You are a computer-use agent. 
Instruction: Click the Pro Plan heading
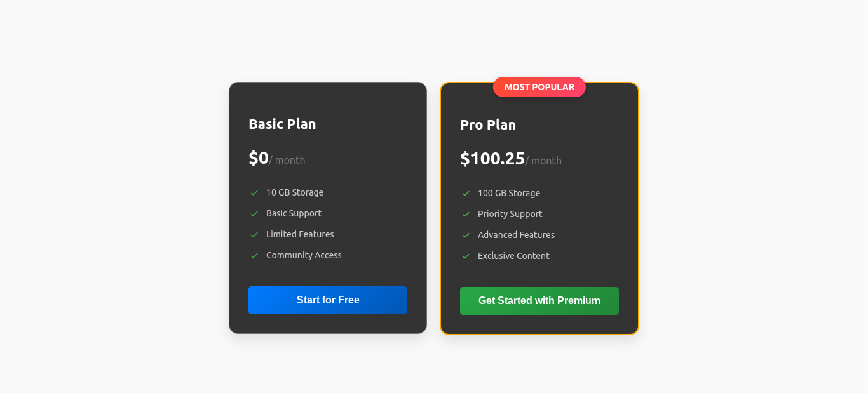(x=488, y=125)
